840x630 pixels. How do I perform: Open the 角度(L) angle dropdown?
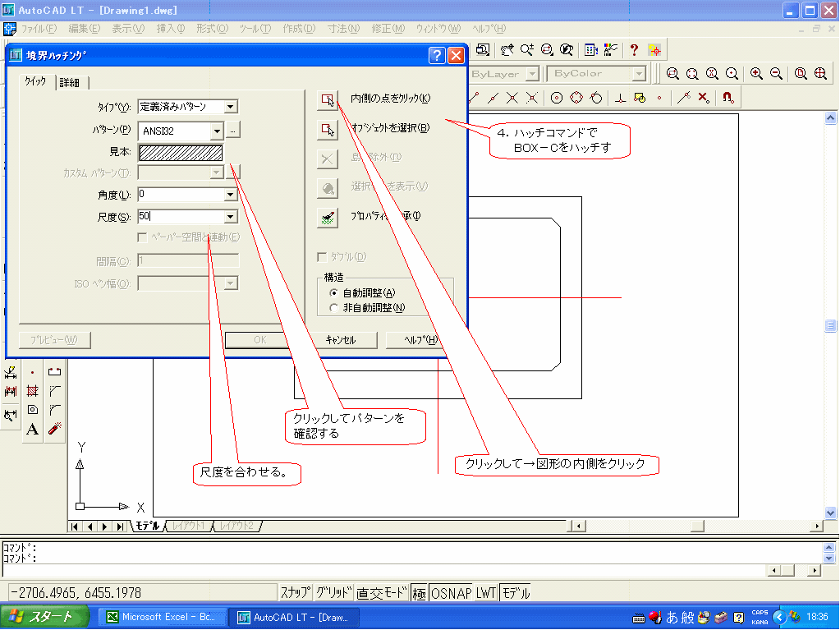pyautogui.click(x=231, y=195)
